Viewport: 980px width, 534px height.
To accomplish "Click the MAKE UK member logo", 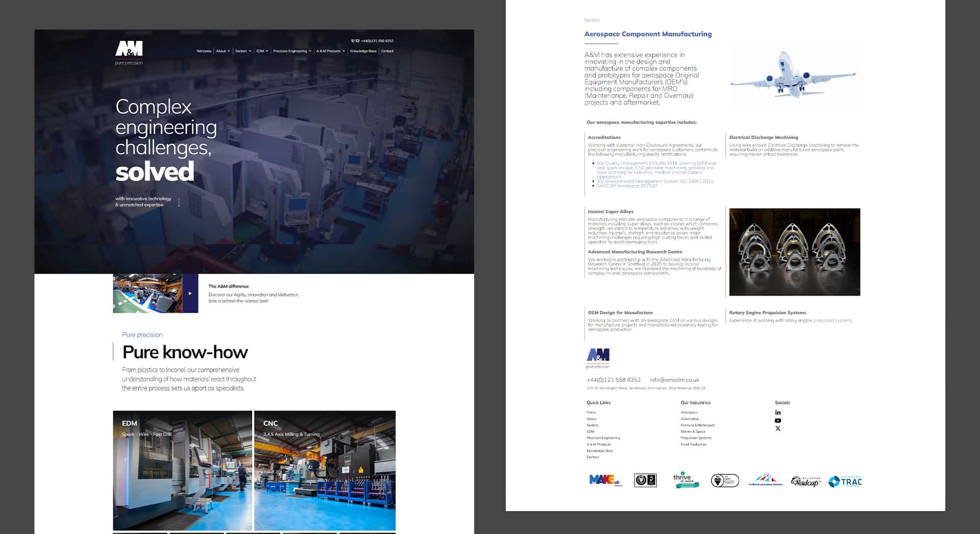I will pos(605,480).
